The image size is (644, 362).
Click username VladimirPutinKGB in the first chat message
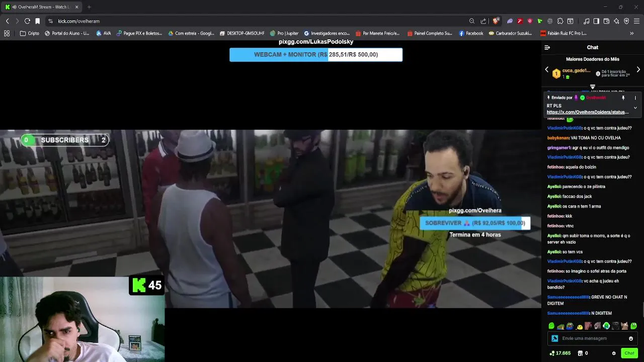pos(565,128)
